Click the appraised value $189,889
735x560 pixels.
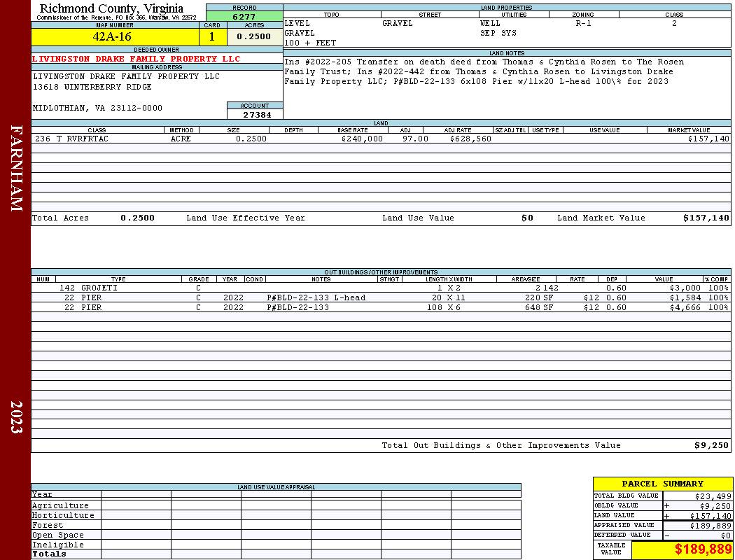710,526
